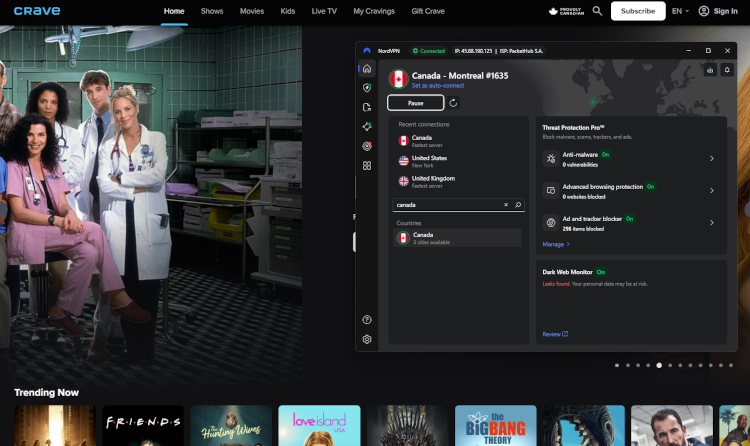Open NordVPN home icon in sidebar
This screenshot has height=446, width=750.
tap(367, 69)
